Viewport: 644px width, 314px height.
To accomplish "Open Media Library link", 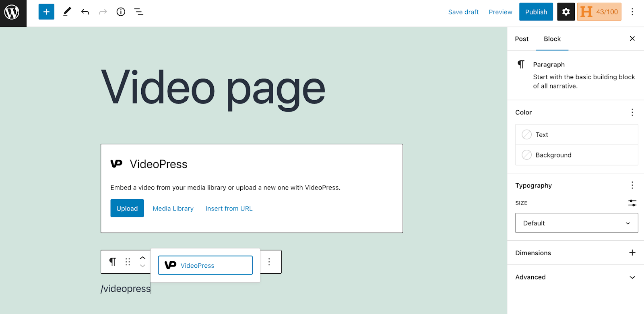I will click(x=173, y=209).
